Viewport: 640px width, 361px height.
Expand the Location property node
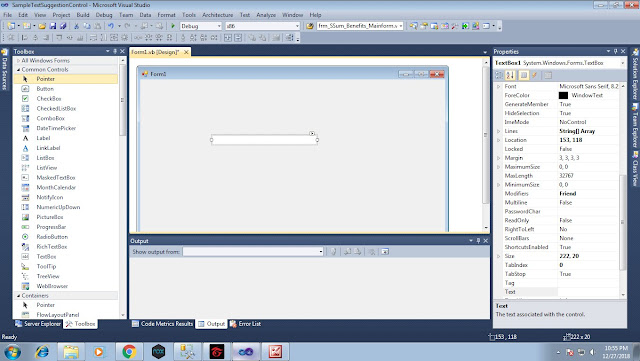click(498, 140)
